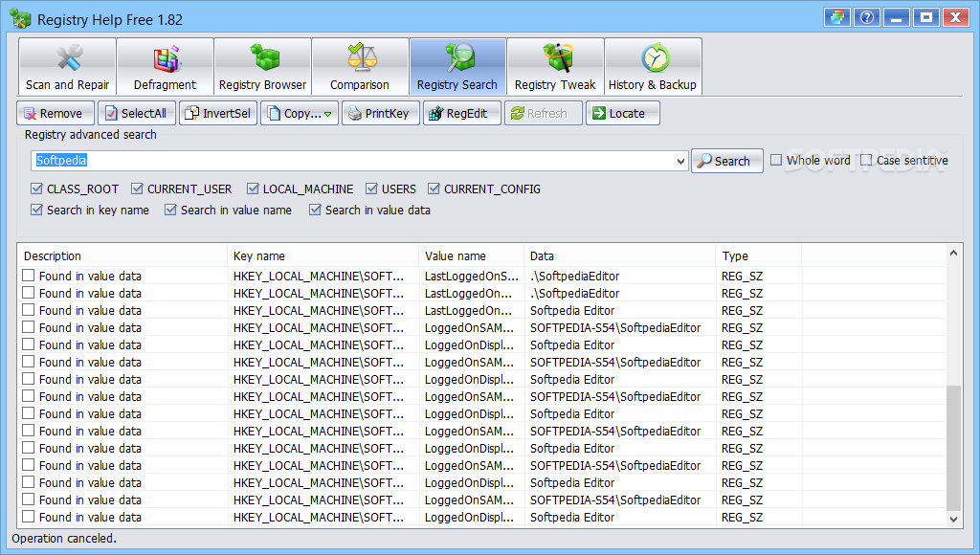Click the help question mark icon in the title bar
Image resolution: width=980 pixels, height=555 pixels.
(867, 17)
